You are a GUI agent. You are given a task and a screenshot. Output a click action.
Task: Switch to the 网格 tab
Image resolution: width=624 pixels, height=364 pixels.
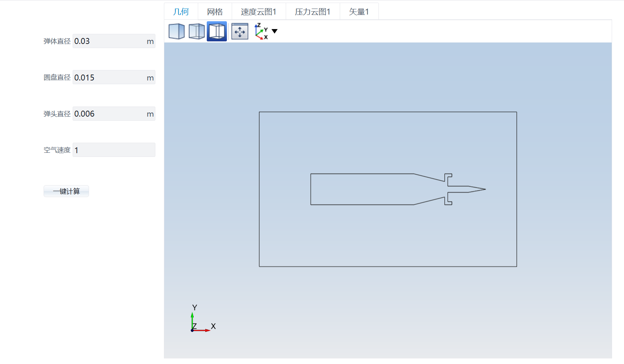pos(215,12)
